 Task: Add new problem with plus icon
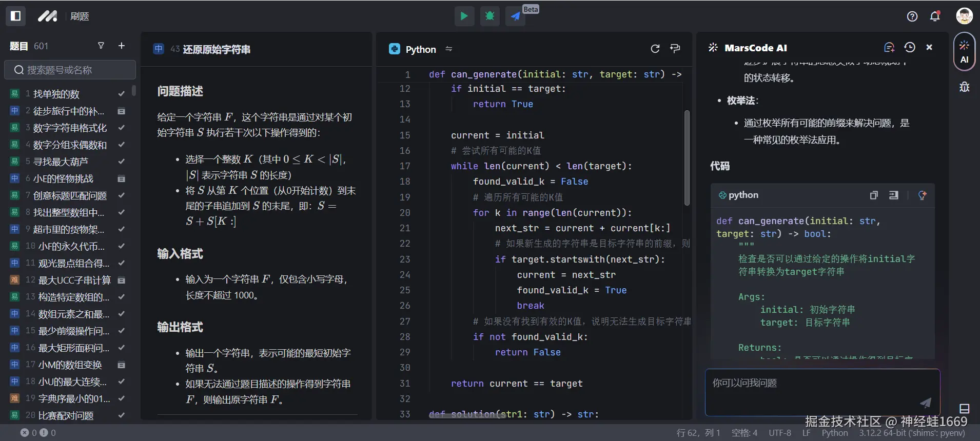click(122, 46)
